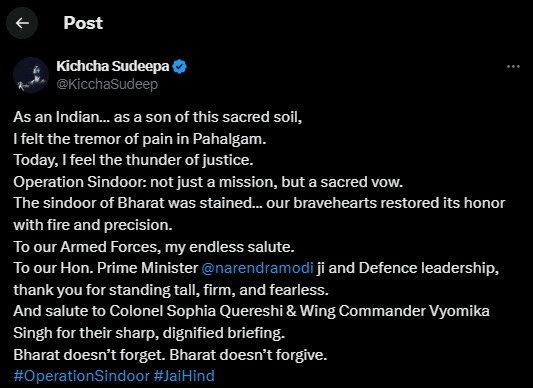The image size is (533, 388).
Task: Open the three-dot more options menu
Action: (x=513, y=66)
